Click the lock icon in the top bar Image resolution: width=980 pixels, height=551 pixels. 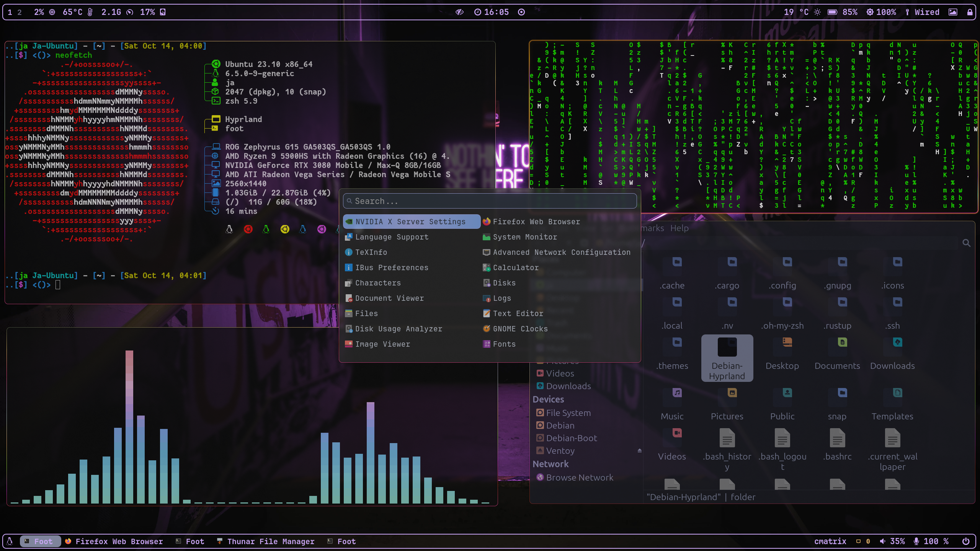[x=970, y=12]
